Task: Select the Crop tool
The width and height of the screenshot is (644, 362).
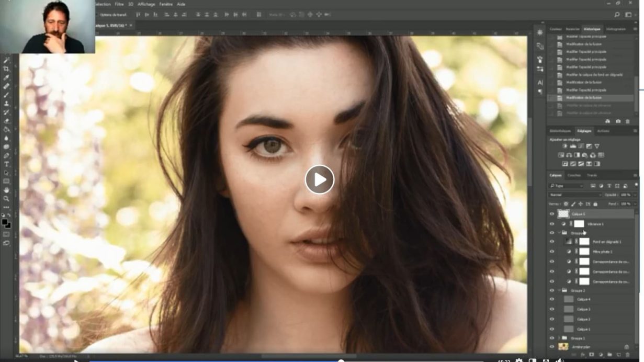Action: [x=6, y=69]
